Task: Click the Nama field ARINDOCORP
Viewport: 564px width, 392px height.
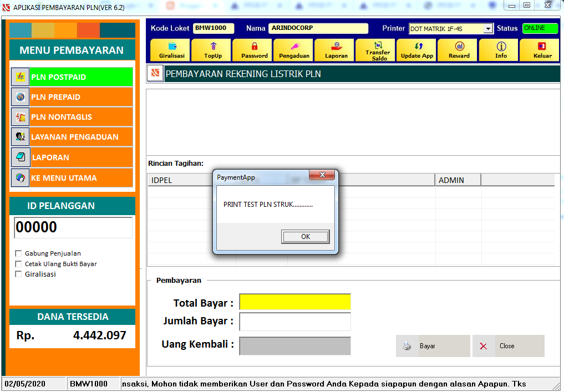Action: [x=318, y=28]
